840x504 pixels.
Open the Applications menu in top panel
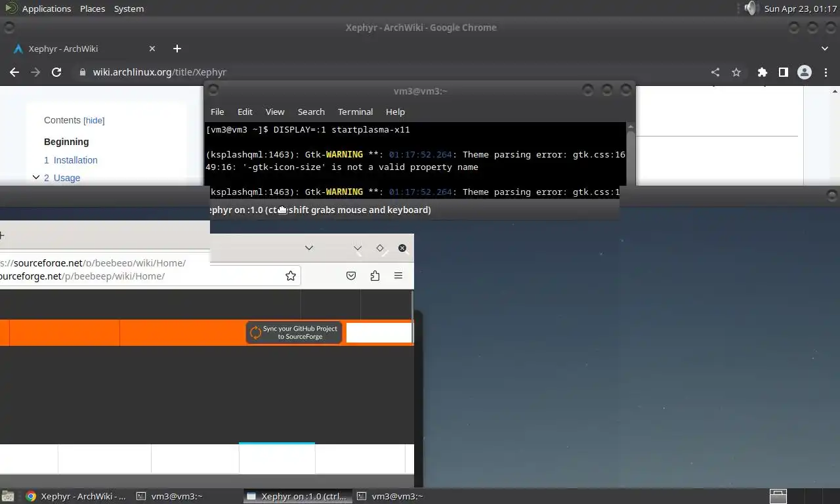(x=46, y=9)
